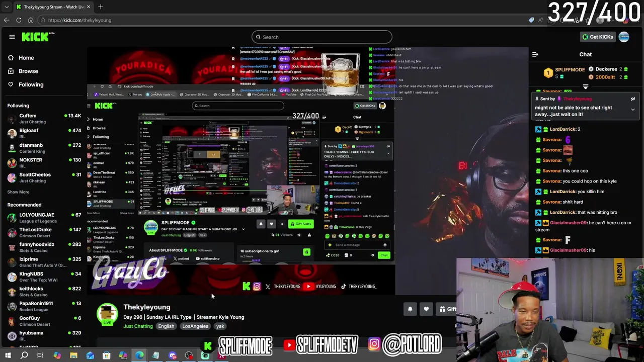This screenshot has height=362, width=644.
Task: Click SPLIFFMODE in gift leaderboard
Action: click(x=570, y=70)
